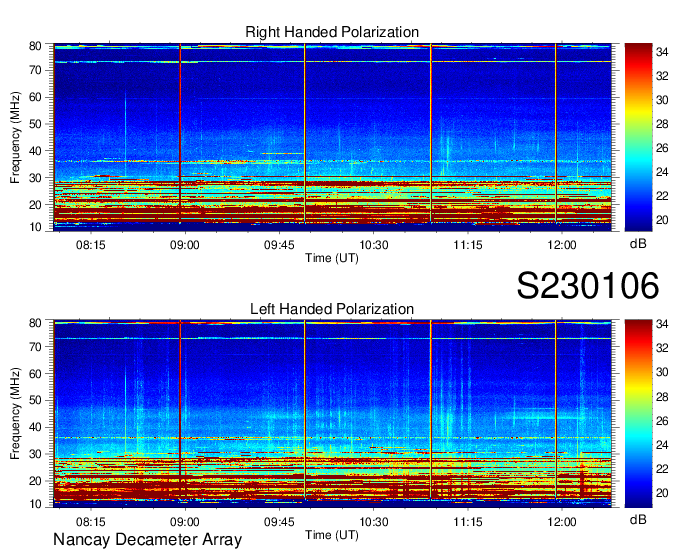Click the "70" frequency tick of the Left Handed plot
680x552 pixels.
[35, 347]
